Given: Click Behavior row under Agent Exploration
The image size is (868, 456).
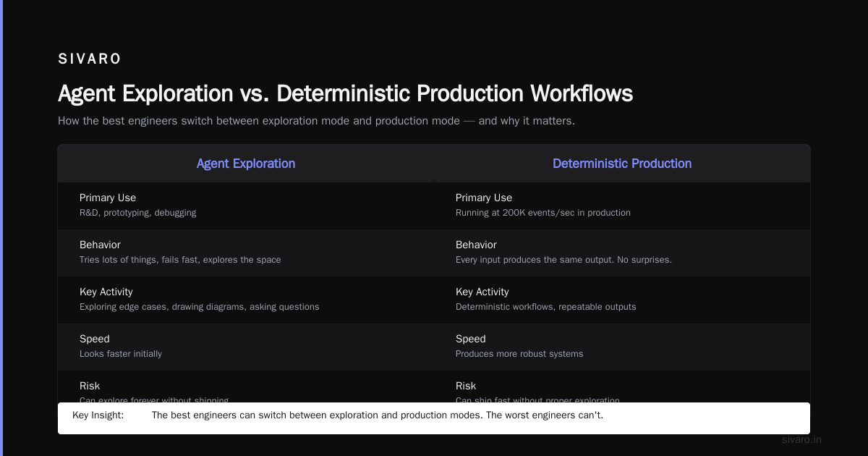Looking at the screenshot, I should click(x=246, y=253).
